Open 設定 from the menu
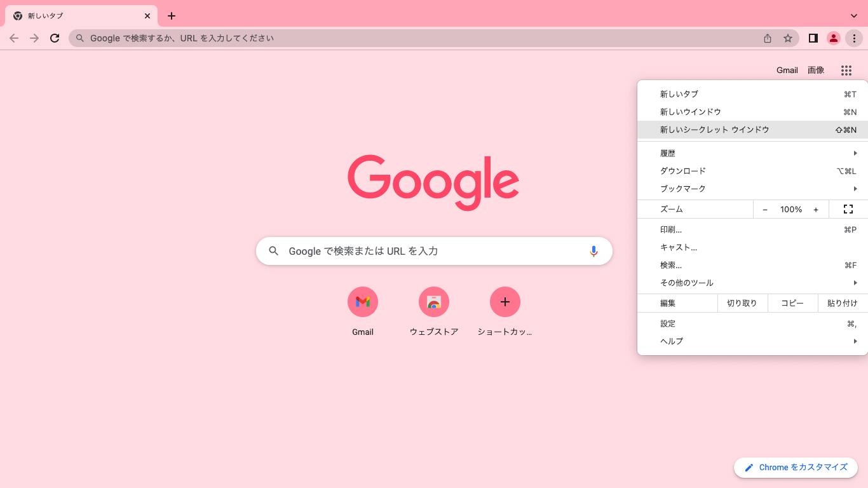 point(752,323)
